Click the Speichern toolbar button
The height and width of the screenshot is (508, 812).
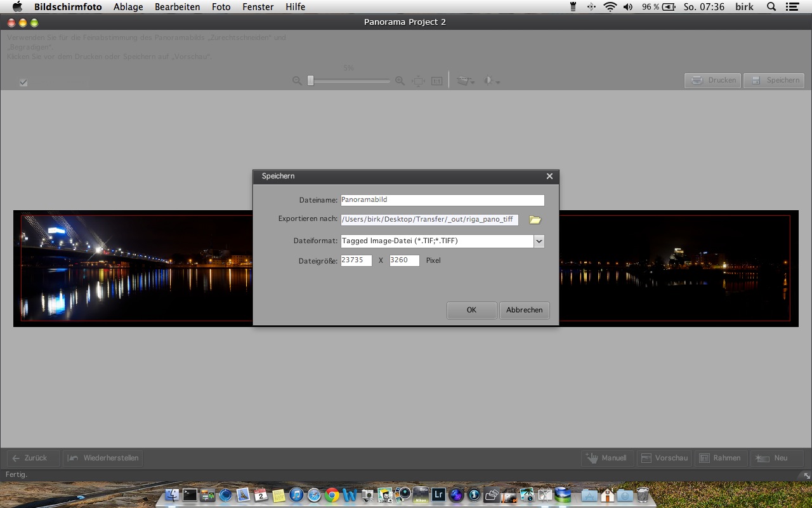(x=774, y=81)
